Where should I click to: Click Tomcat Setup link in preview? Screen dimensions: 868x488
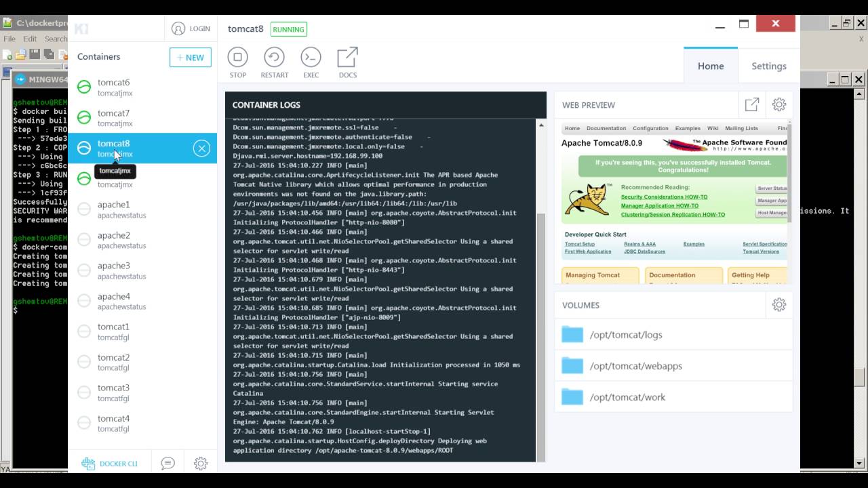[x=580, y=244]
